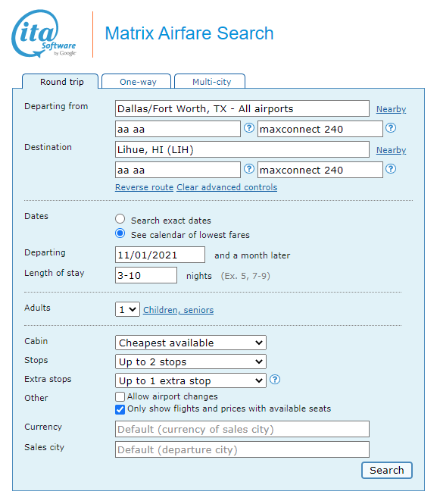The width and height of the screenshot is (440, 504).
Task: Open help icon for departure routing codes
Action: click(249, 128)
